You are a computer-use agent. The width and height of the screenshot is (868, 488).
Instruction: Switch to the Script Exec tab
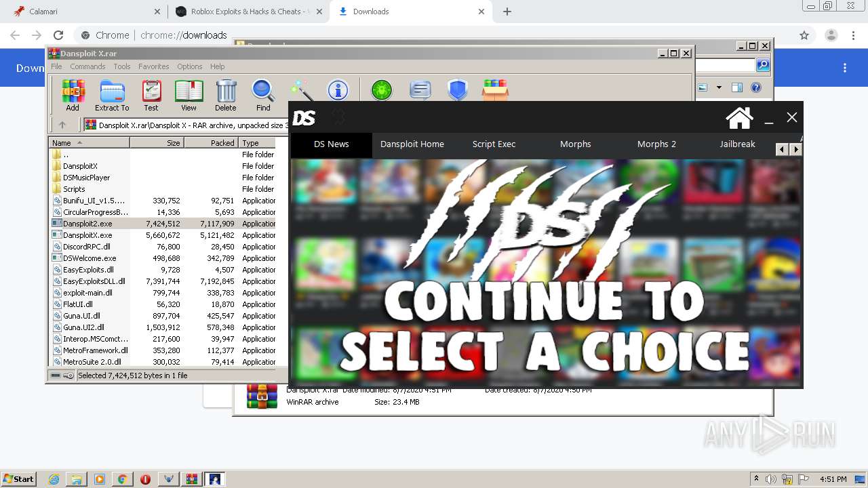pos(494,144)
